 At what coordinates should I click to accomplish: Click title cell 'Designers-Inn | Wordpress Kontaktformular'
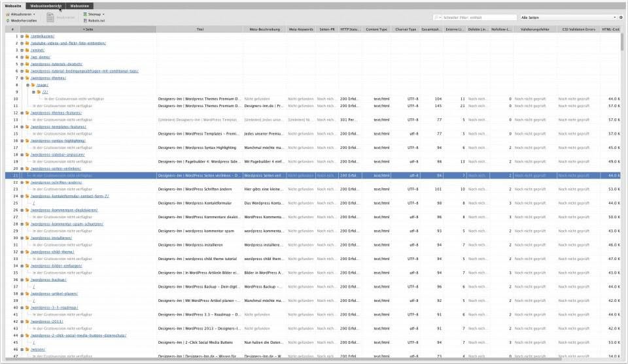click(x=195, y=203)
